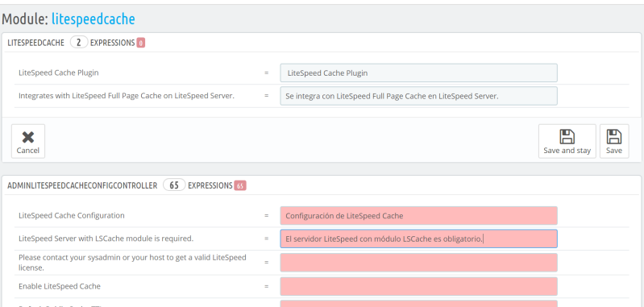Click the 'El servidor LiteSpeed' translation field

pyautogui.click(x=418, y=239)
